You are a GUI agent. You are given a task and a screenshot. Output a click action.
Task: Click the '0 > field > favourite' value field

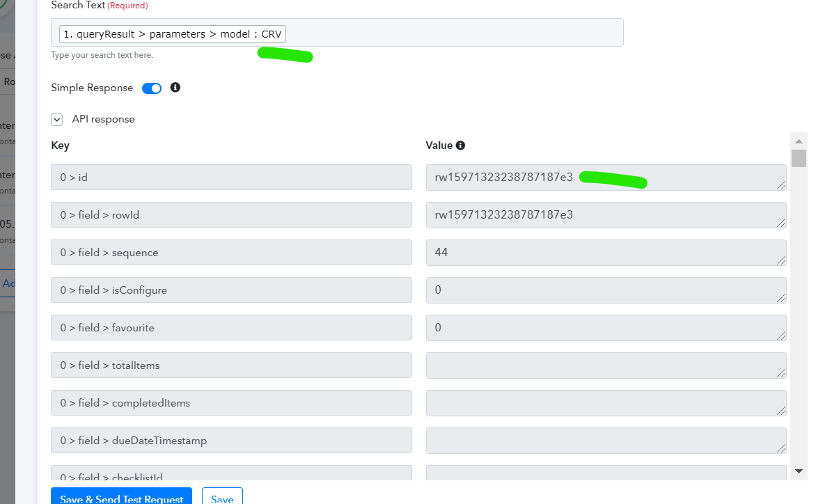[606, 328]
